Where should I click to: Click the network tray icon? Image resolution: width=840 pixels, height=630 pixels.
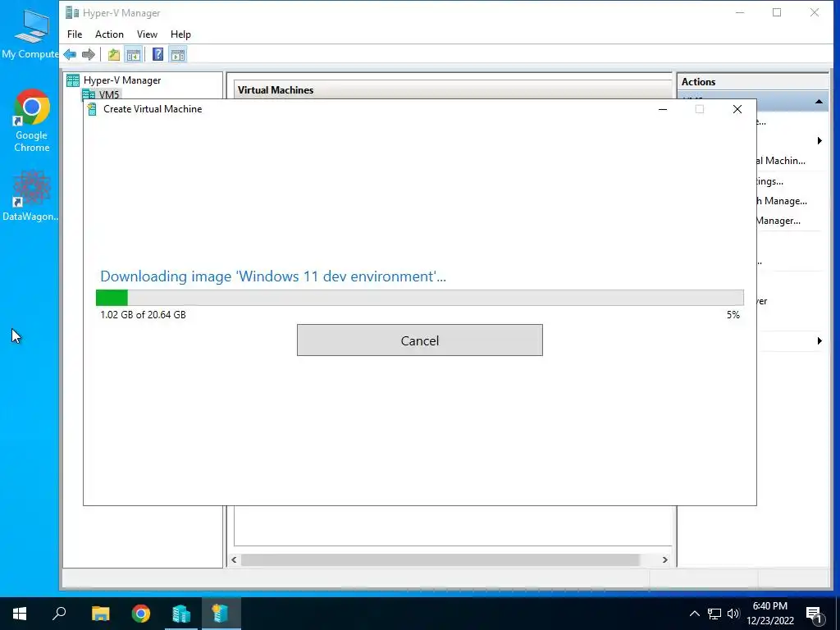click(714, 614)
